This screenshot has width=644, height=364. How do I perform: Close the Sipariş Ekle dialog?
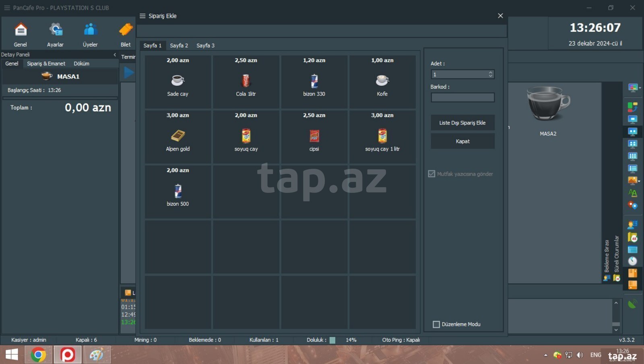[x=500, y=16]
